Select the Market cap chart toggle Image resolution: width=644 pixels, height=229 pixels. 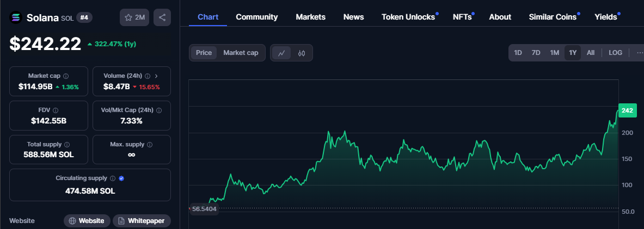tap(241, 53)
